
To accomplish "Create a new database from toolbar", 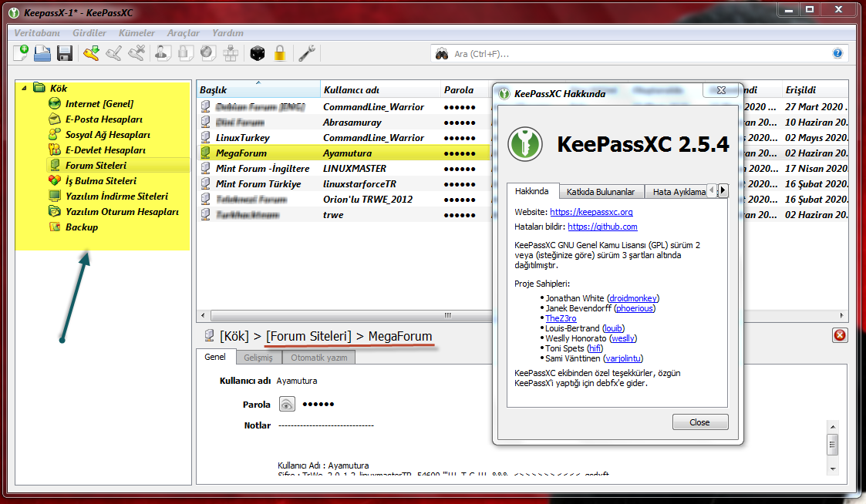I will (20, 53).
